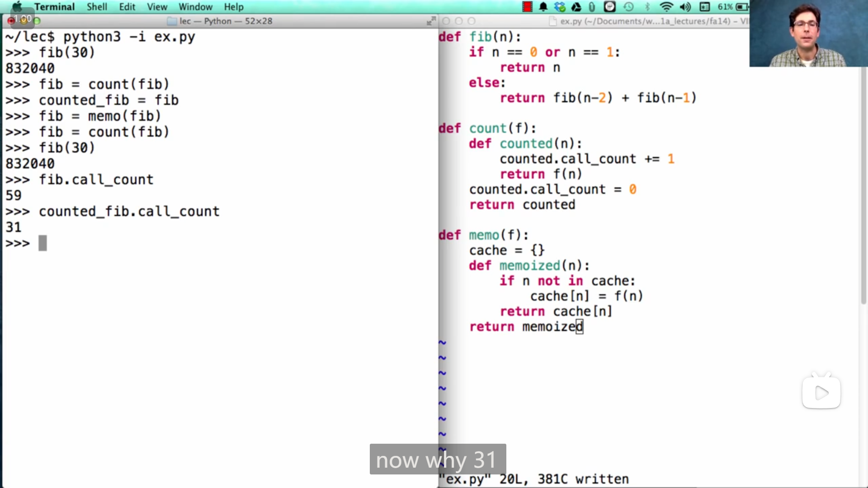This screenshot has width=868, height=488.
Task: Click the ex.py document icon in title bar
Action: tap(552, 21)
